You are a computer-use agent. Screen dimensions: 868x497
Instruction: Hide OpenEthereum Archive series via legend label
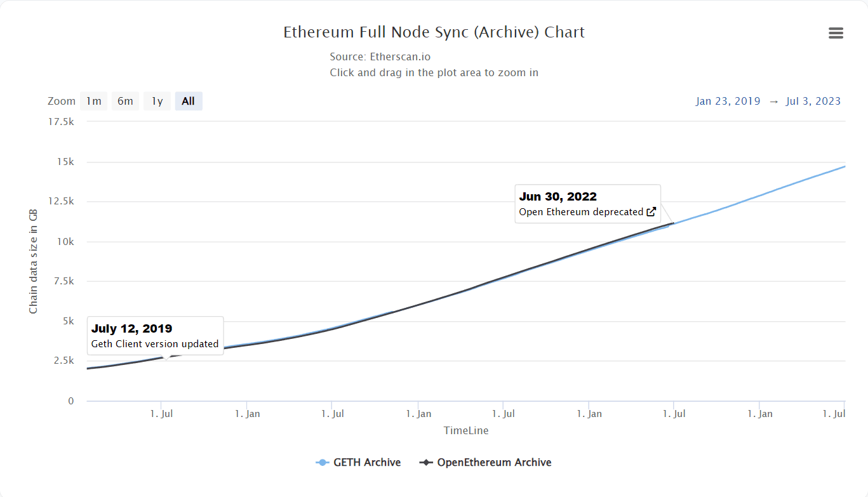point(494,463)
